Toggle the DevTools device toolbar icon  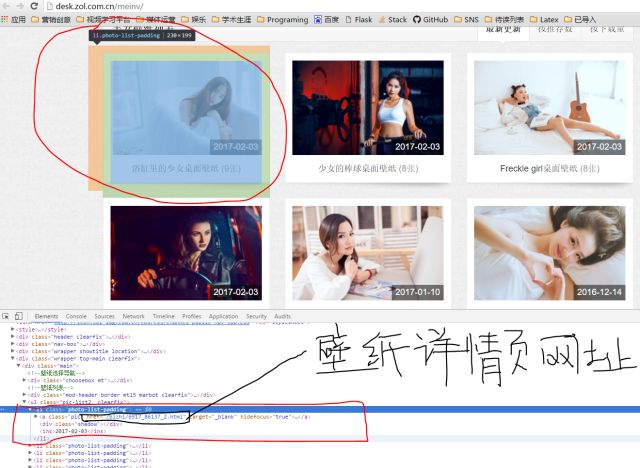(19, 316)
